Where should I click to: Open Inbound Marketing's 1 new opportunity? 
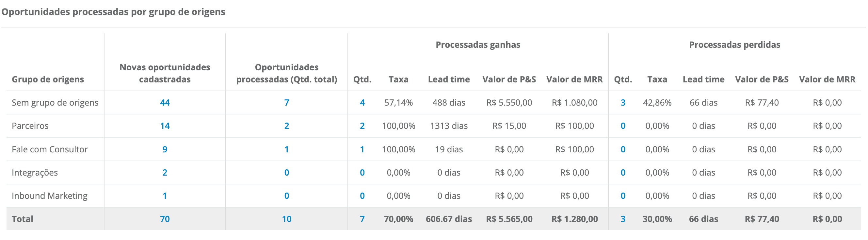point(165,196)
